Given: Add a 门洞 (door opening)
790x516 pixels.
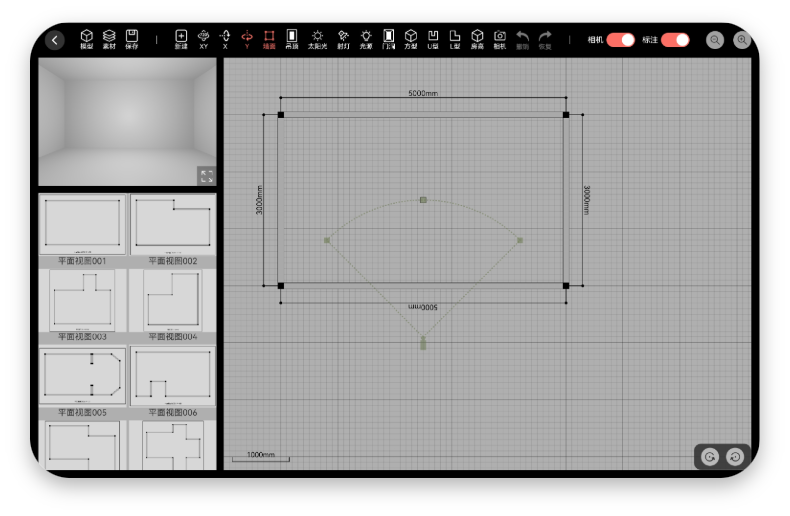Looking at the screenshot, I should [388, 39].
